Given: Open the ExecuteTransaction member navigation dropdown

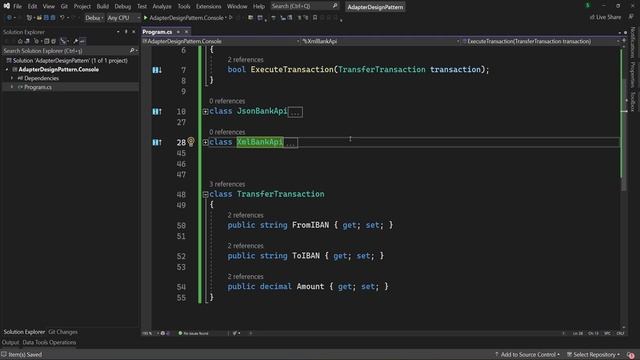Looking at the screenshot, I should click(x=540, y=41).
